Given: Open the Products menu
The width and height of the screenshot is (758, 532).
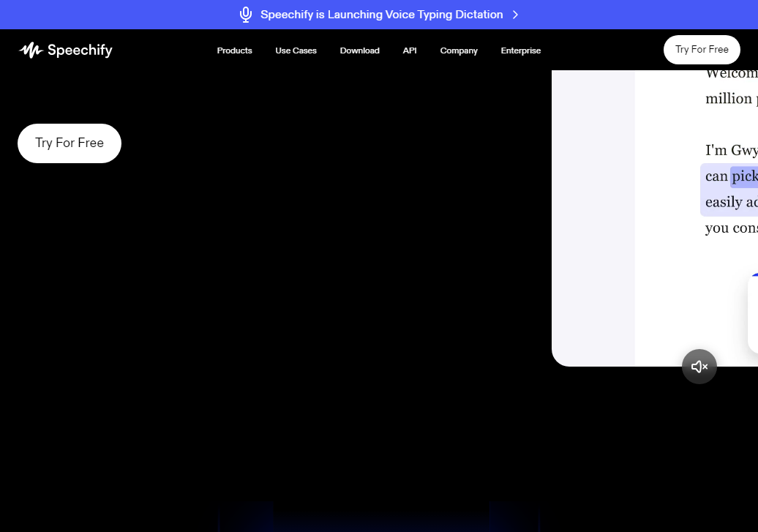Looking at the screenshot, I should click(234, 50).
